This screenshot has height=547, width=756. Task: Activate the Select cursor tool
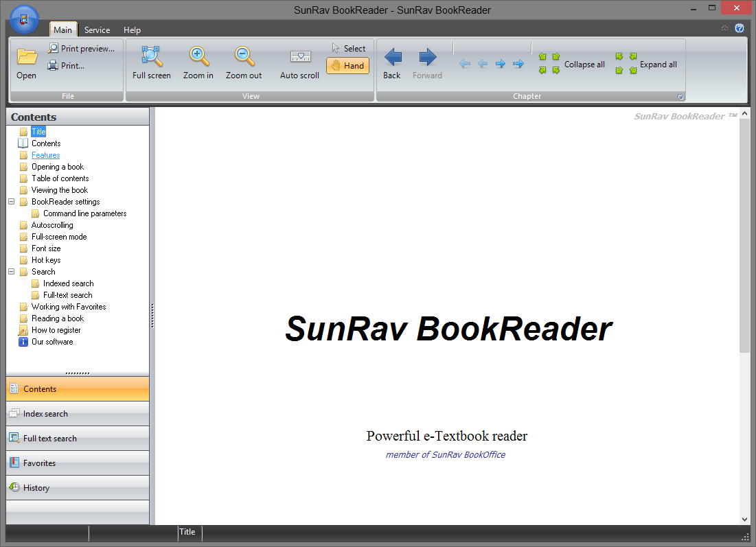coord(349,48)
